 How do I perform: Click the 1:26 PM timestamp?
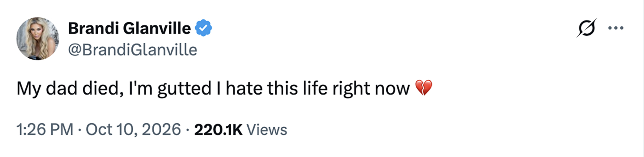point(45,130)
